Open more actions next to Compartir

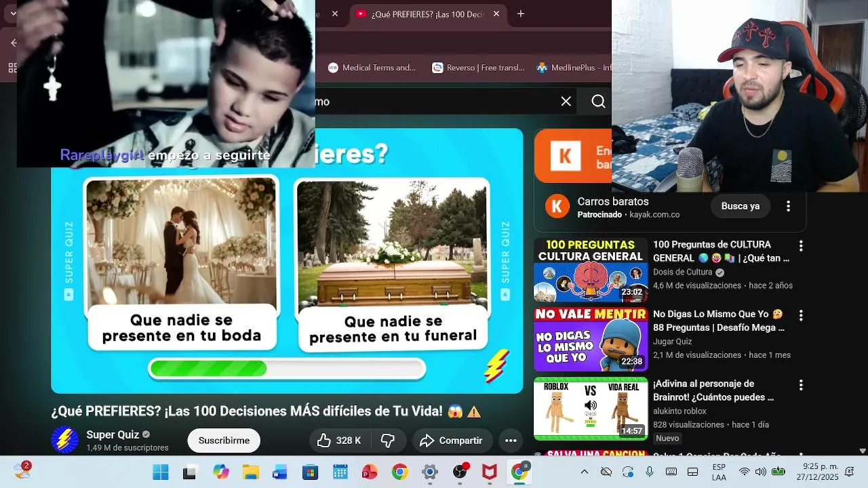(511, 441)
